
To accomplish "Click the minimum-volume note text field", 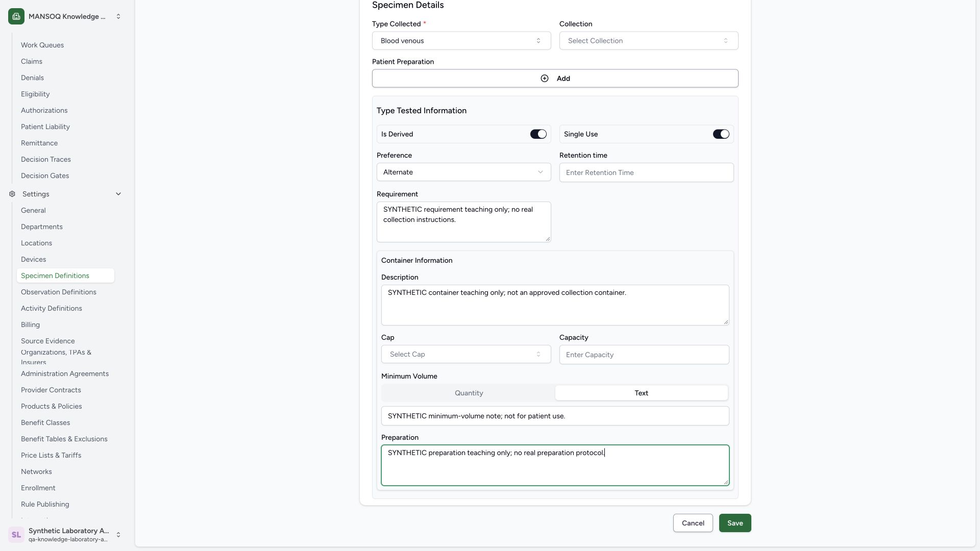I will [555, 416].
